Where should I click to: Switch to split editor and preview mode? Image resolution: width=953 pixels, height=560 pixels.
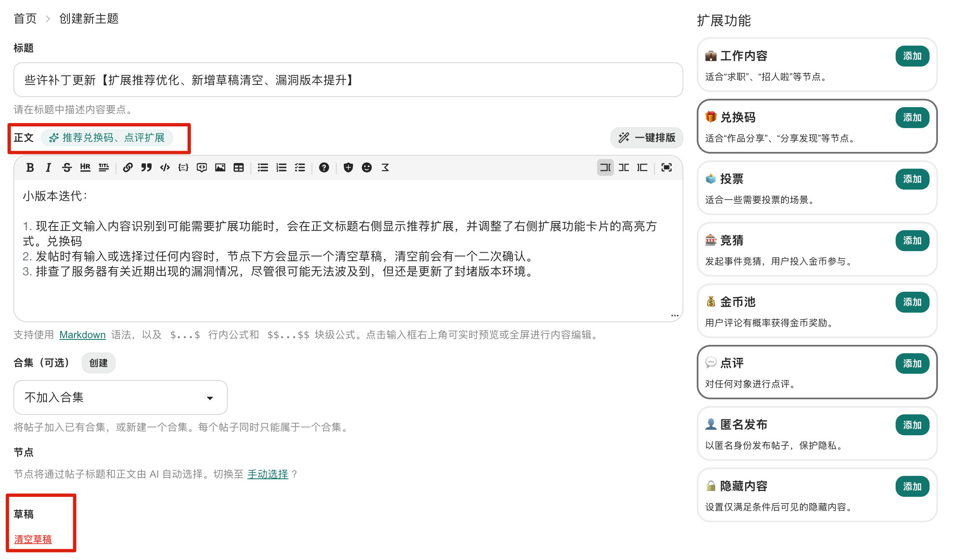click(623, 168)
